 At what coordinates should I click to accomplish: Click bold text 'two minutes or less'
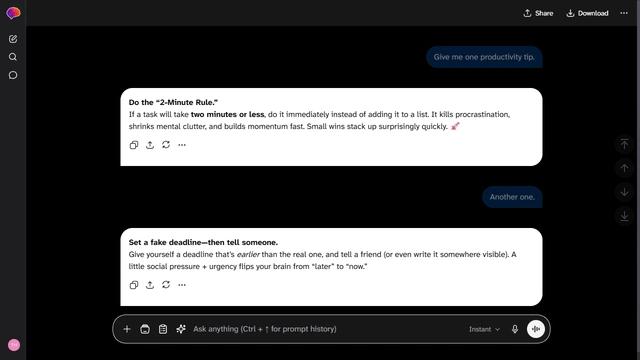pos(227,115)
